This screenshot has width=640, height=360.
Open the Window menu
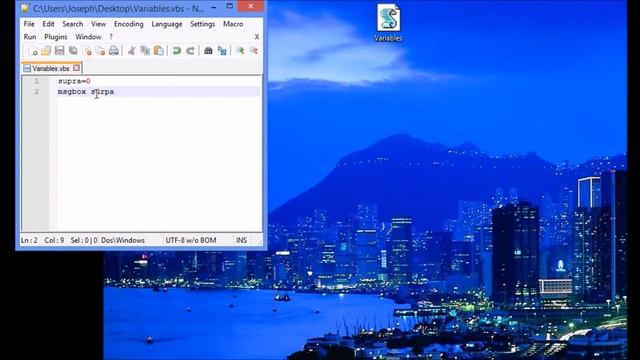tap(88, 37)
